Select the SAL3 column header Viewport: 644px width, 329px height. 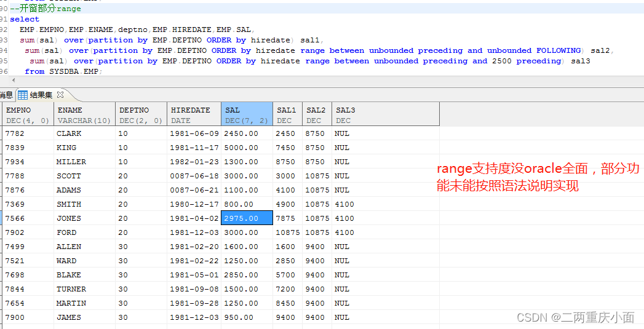[386, 114]
